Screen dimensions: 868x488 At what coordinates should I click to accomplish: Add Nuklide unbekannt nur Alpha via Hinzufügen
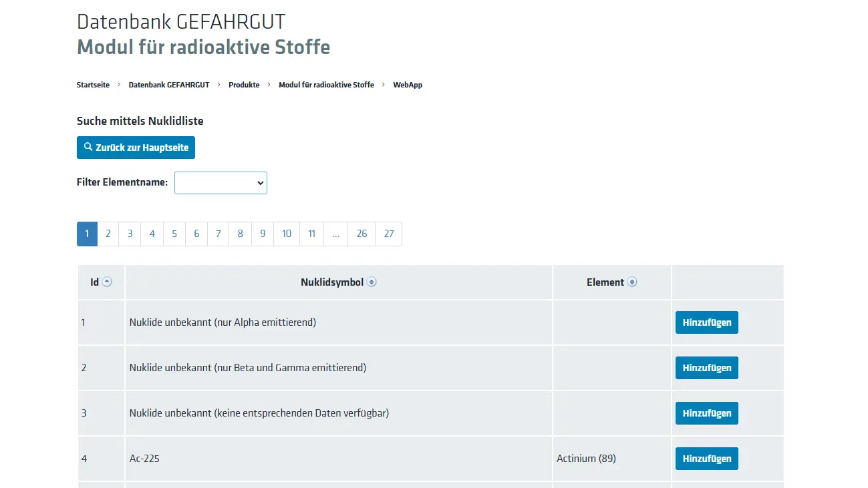[706, 322]
